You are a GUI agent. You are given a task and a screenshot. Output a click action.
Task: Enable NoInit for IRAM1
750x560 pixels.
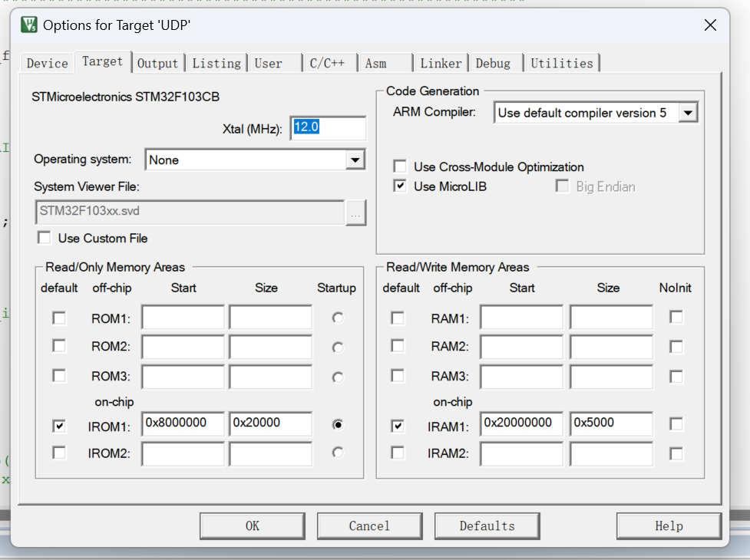pos(676,423)
